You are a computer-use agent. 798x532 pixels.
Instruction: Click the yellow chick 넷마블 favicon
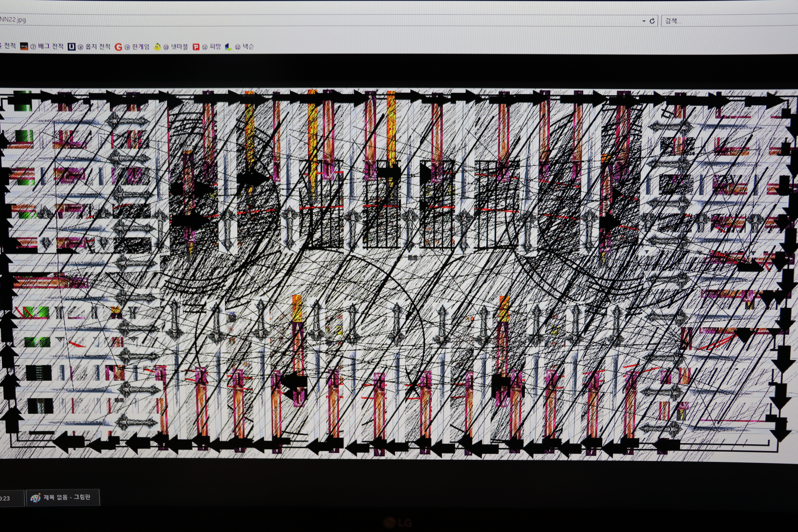click(x=157, y=47)
